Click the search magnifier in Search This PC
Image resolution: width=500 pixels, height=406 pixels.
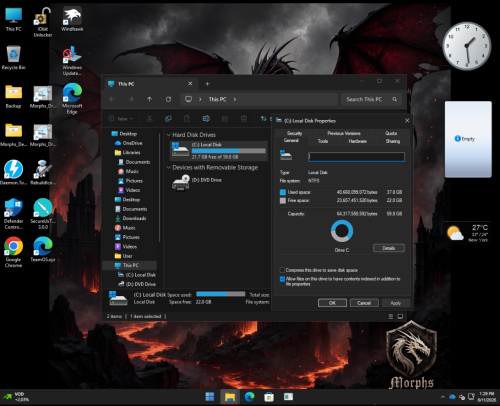(x=395, y=99)
